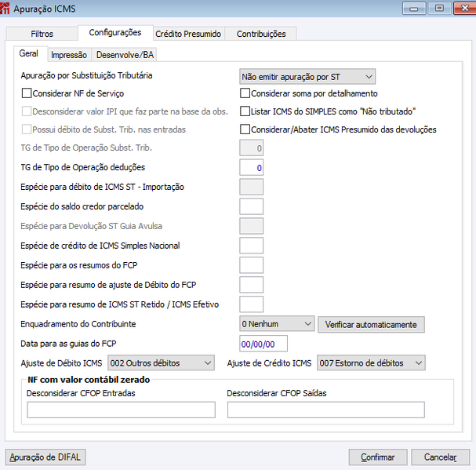Image resolution: width=476 pixels, height=470 pixels.
Task: Expand the Ajuste de Débito ICMS dropdown
Action: point(161,363)
